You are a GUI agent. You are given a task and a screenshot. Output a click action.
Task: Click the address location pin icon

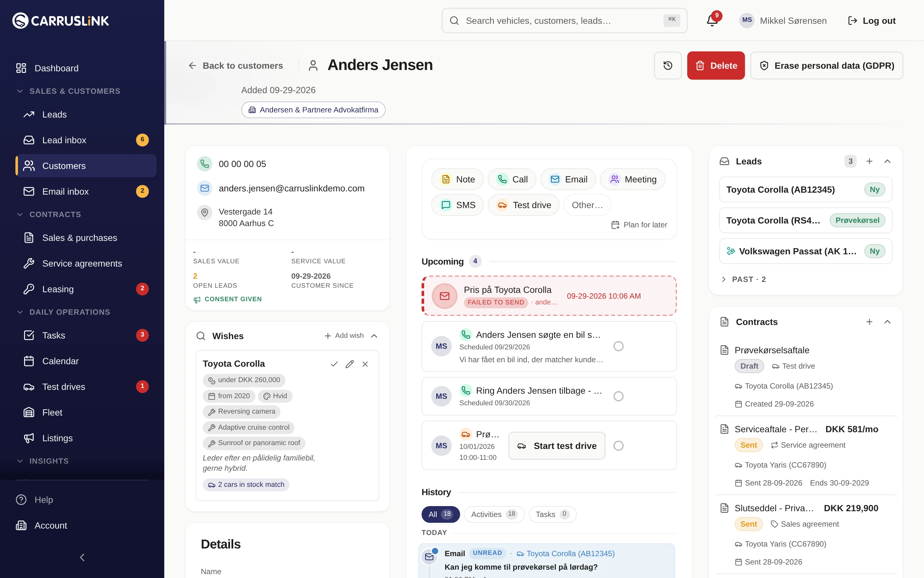point(205,212)
